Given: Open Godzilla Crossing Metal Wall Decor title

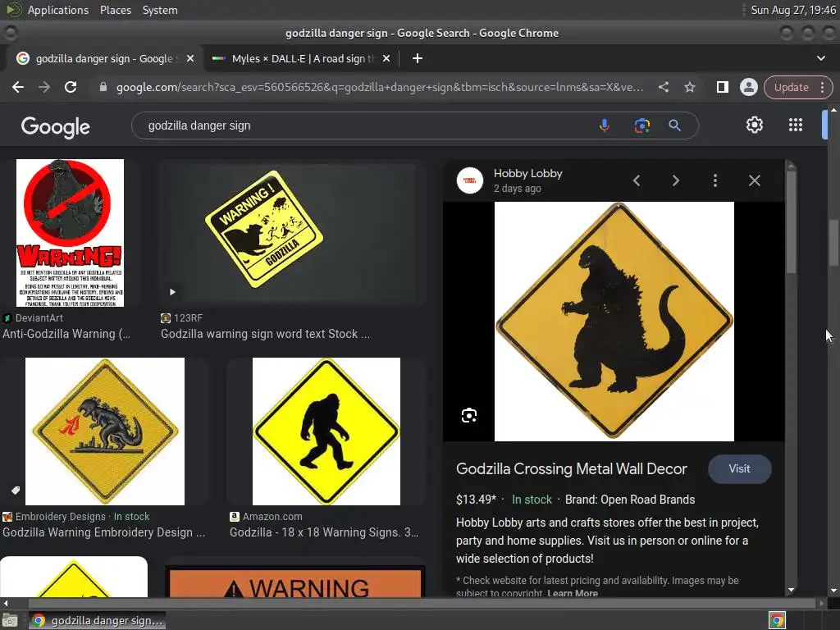Looking at the screenshot, I should tap(571, 468).
